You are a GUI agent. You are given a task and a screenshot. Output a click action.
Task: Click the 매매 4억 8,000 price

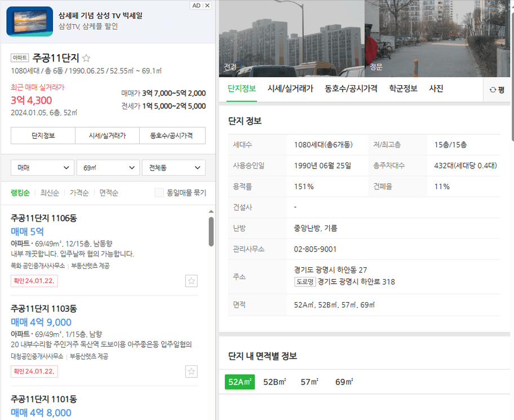coord(41,413)
